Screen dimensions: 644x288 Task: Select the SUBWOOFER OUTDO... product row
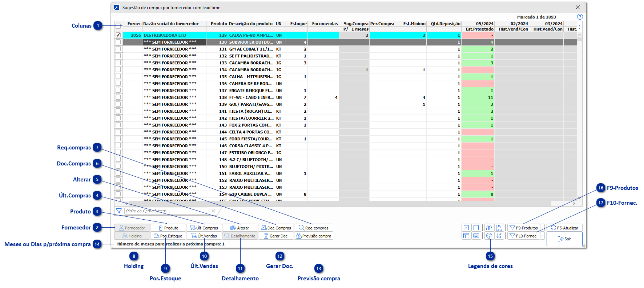pos(251,42)
